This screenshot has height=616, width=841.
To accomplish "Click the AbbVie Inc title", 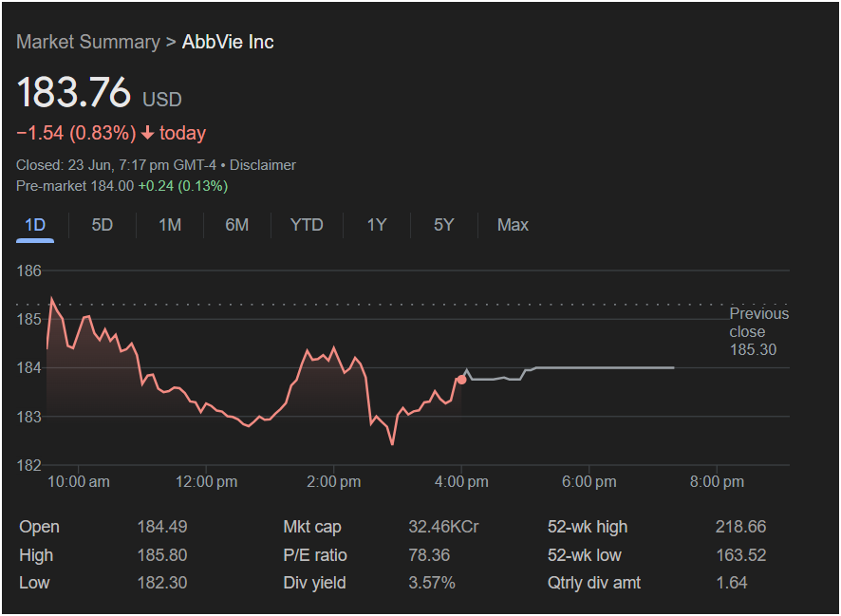I will tap(228, 42).
